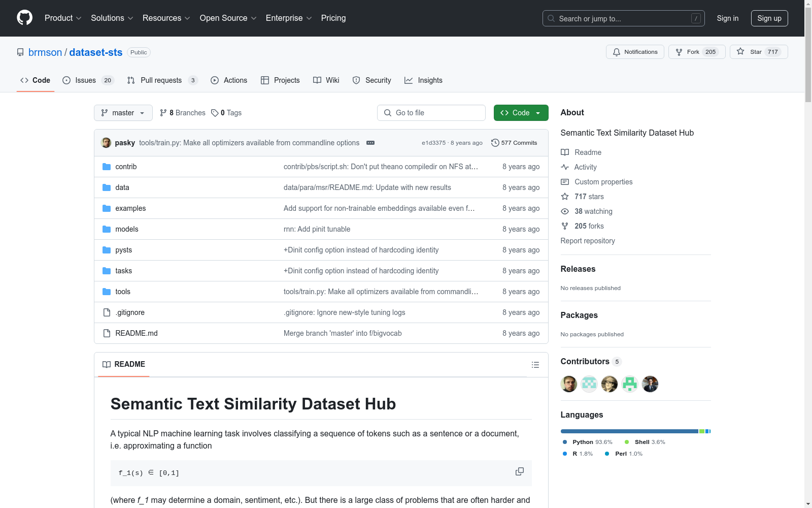Star the repository with the star icon

(x=740, y=51)
